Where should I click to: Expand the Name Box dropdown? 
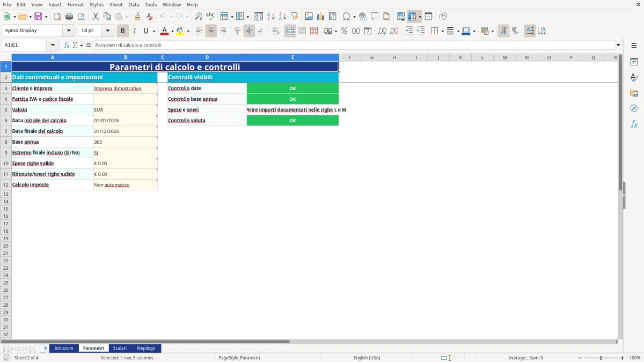click(53, 45)
